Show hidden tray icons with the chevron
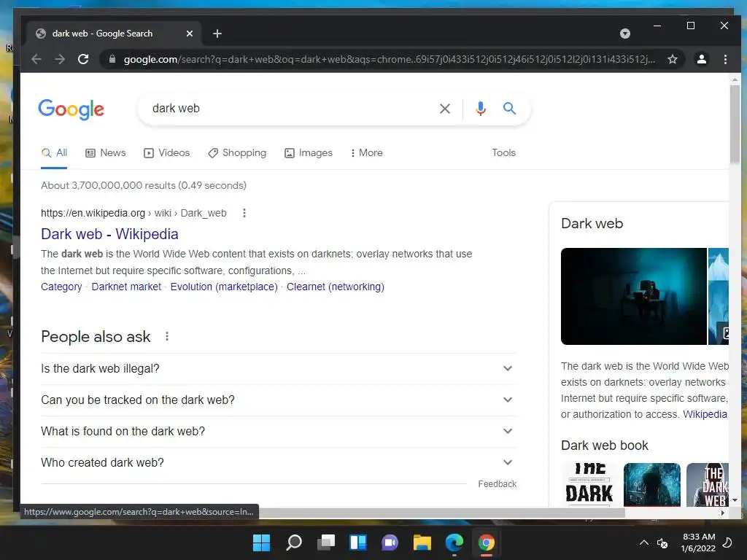The height and width of the screenshot is (560, 747). [x=643, y=542]
